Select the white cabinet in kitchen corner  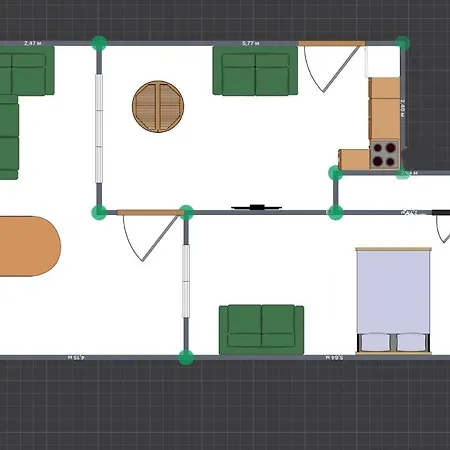tap(383, 62)
